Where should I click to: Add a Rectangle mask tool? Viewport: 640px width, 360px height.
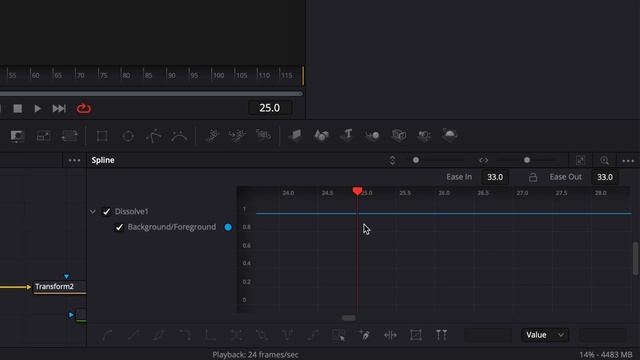pyautogui.click(x=102, y=136)
